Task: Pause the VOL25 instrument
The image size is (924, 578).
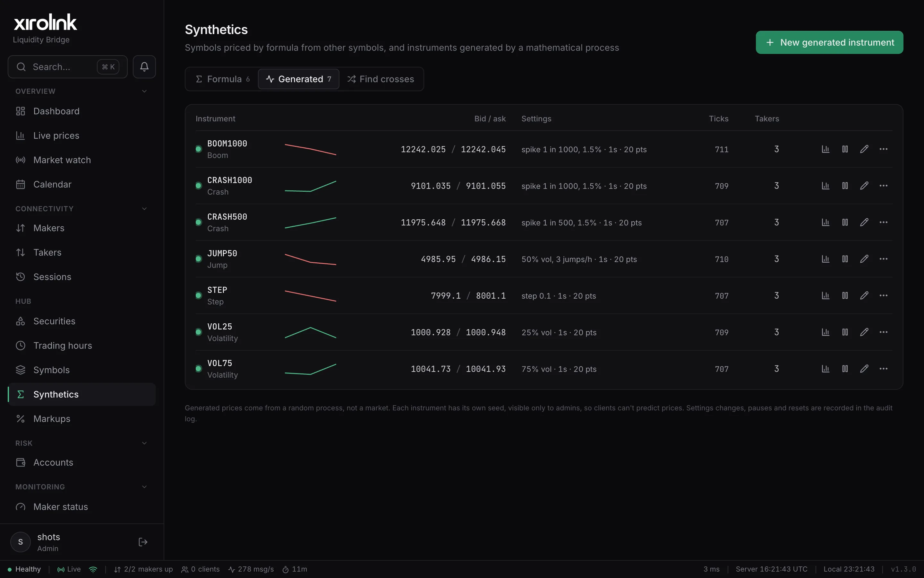Action: [x=845, y=332]
